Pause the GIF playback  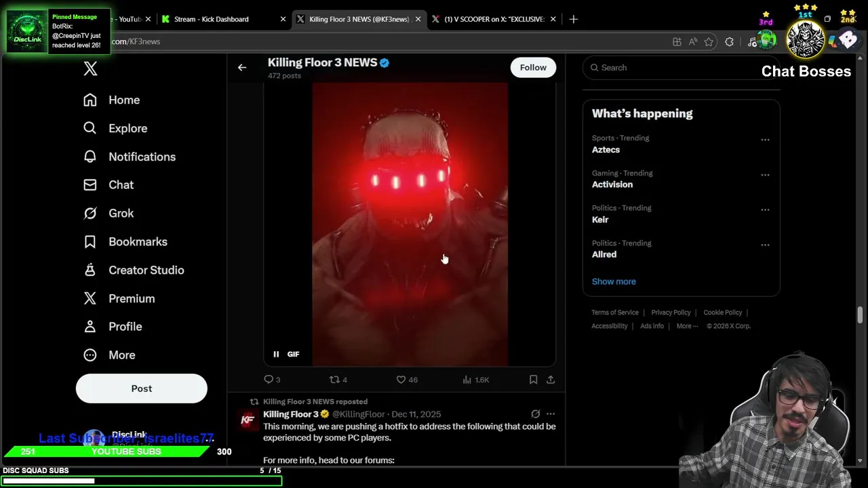click(x=276, y=354)
